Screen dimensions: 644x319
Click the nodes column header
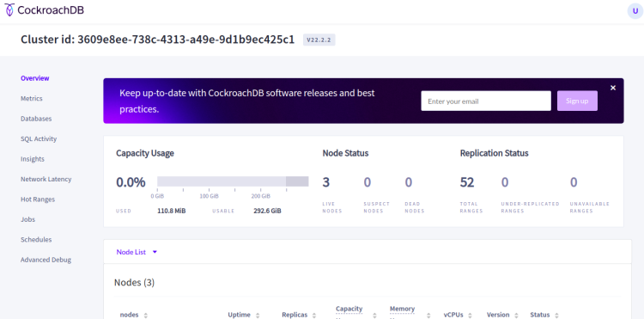tap(129, 315)
